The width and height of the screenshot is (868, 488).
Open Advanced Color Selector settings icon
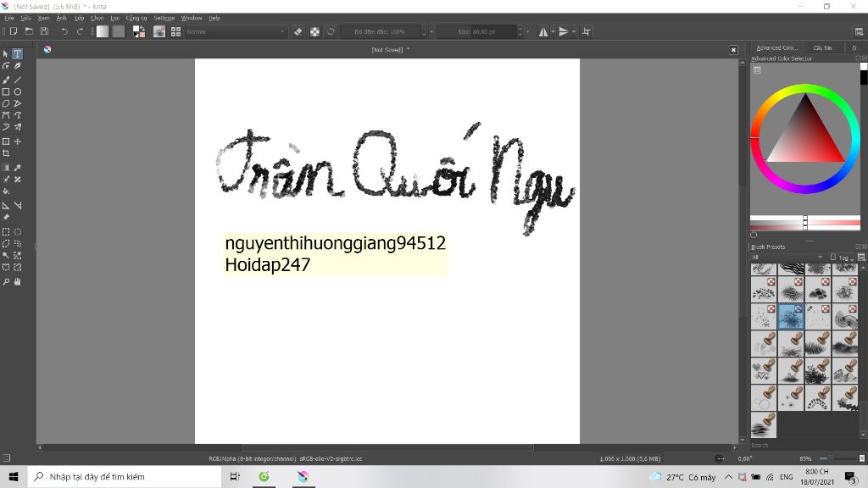(x=757, y=70)
